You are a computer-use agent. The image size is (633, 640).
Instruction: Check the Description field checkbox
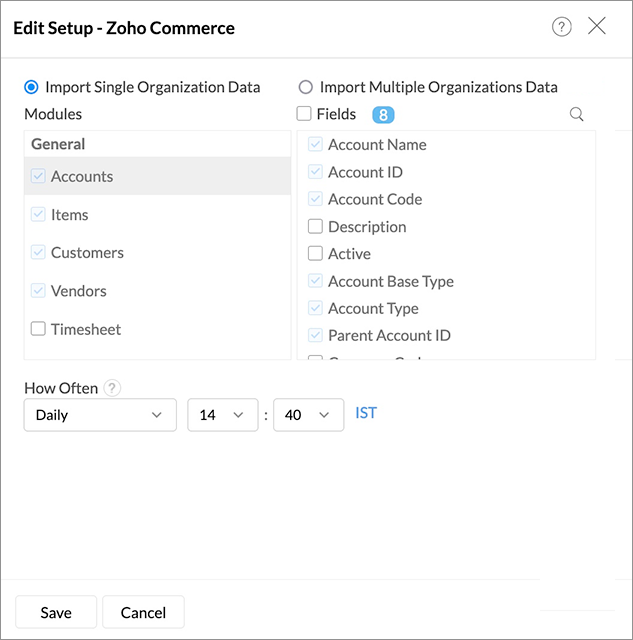pyautogui.click(x=316, y=227)
